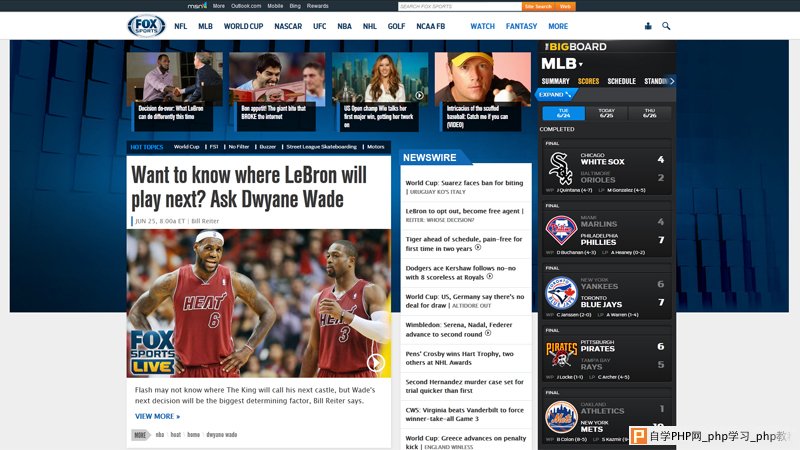The width and height of the screenshot is (800, 450).
Task: Click the Fox Sports logo
Action: [x=146, y=26]
